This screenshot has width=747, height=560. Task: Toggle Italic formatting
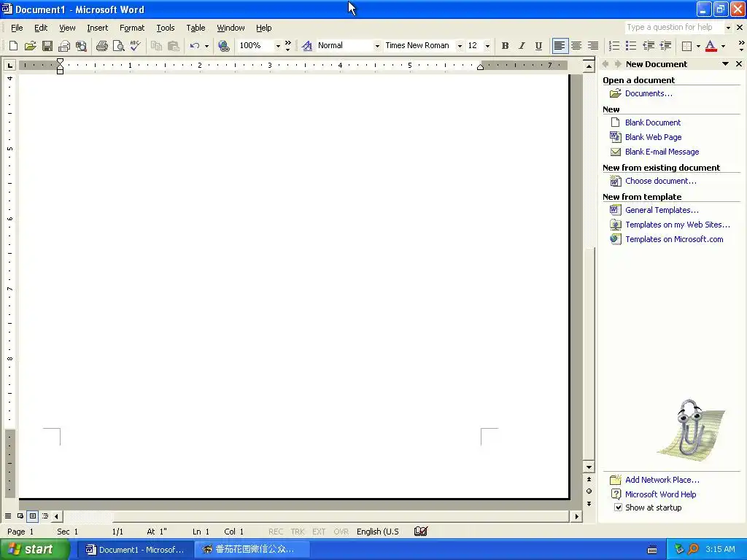click(522, 46)
